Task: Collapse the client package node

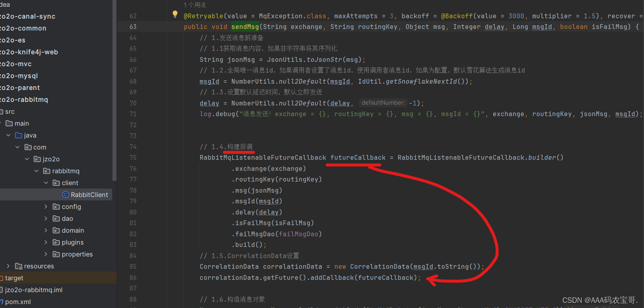Action: coord(46,183)
